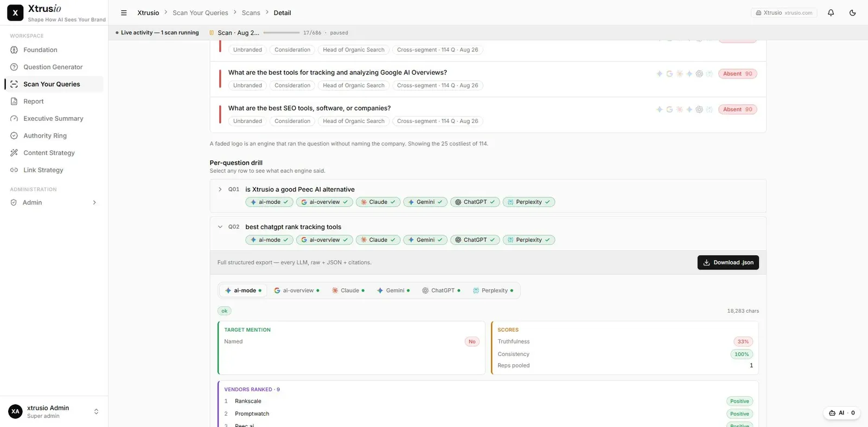The image size is (868, 427).
Task: Select the ai-overview engine tab
Action: tap(297, 291)
